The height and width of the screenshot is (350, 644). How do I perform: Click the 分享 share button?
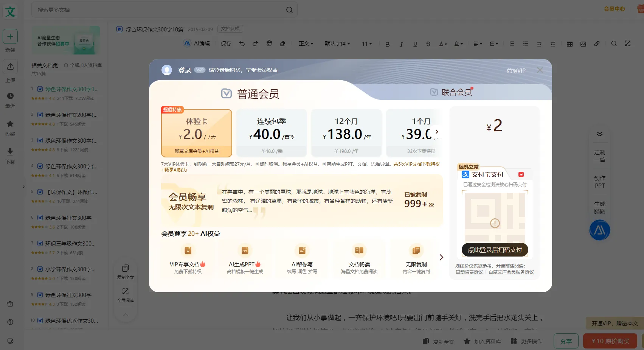[566, 341]
